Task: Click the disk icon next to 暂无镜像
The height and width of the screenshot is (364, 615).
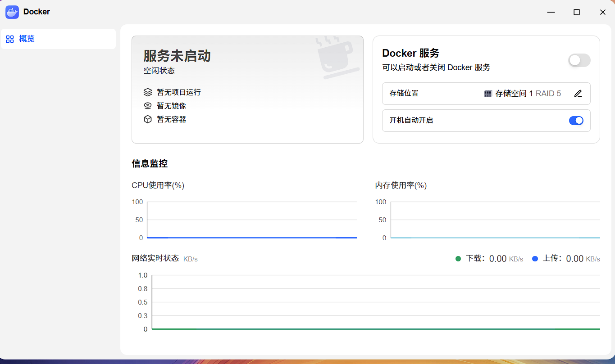Action: [x=148, y=106]
